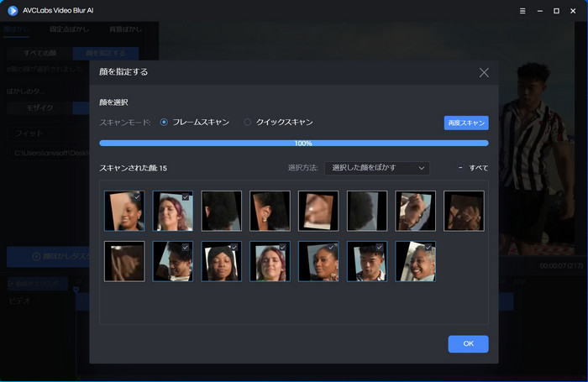Uncheck the curly-haired man looking down
The width and height of the screenshot is (588, 382).
click(x=186, y=248)
